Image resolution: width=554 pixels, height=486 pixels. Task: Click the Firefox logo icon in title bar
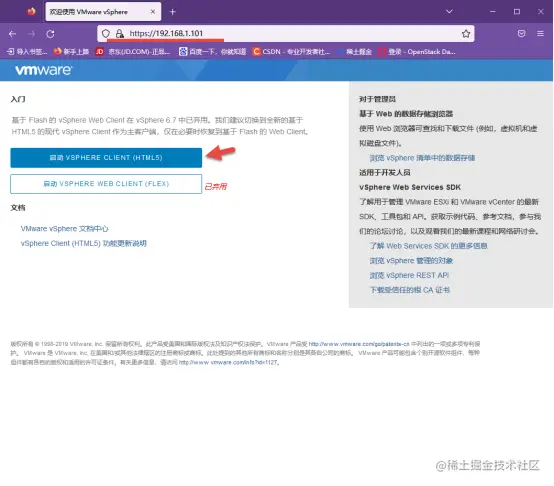pos(31,12)
